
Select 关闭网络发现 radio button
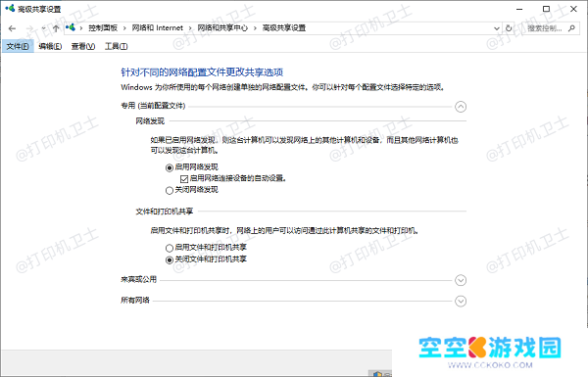click(170, 190)
